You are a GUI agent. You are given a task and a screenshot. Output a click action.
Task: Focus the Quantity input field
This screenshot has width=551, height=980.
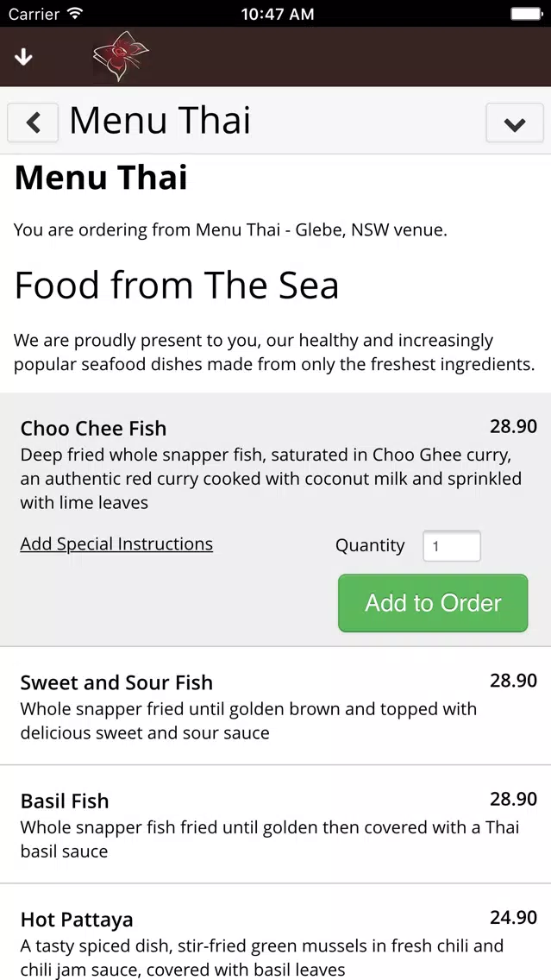[451, 546]
